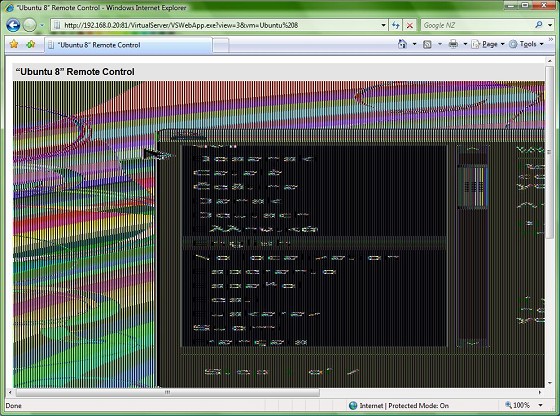Click the RSS Feeds toolbar icon
This screenshot has width=560, height=416.
point(427,44)
